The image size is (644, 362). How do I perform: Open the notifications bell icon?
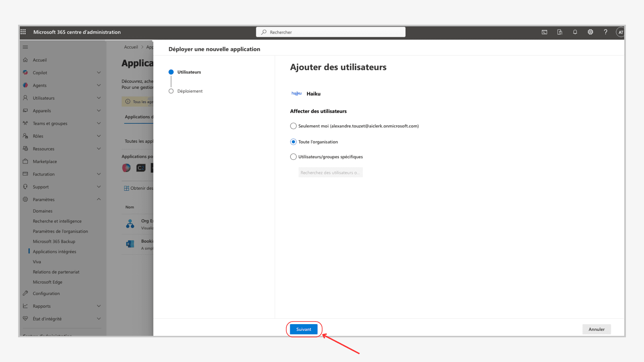pyautogui.click(x=575, y=32)
